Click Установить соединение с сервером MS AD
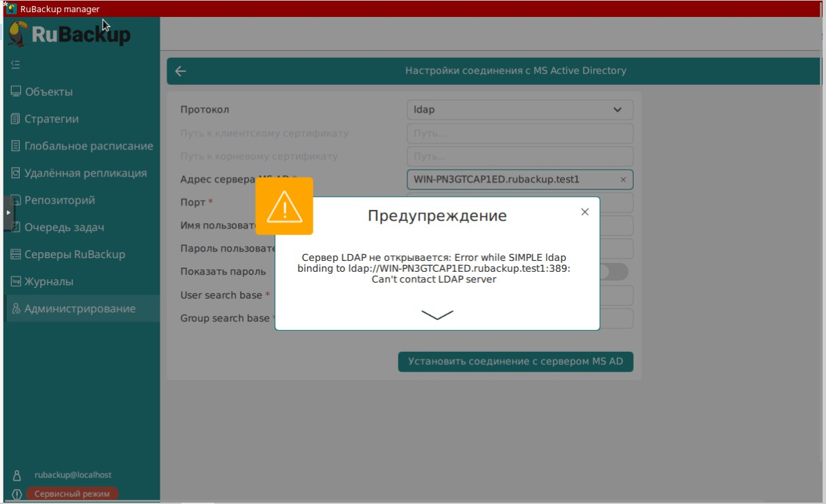This screenshot has height=504, width=826. click(x=515, y=361)
